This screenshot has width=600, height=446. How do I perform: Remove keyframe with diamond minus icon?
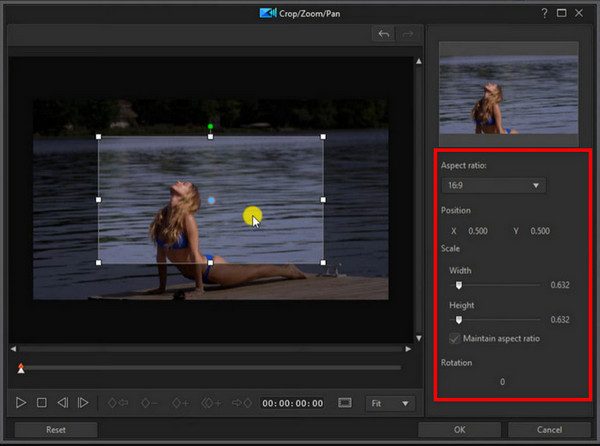click(149, 403)
